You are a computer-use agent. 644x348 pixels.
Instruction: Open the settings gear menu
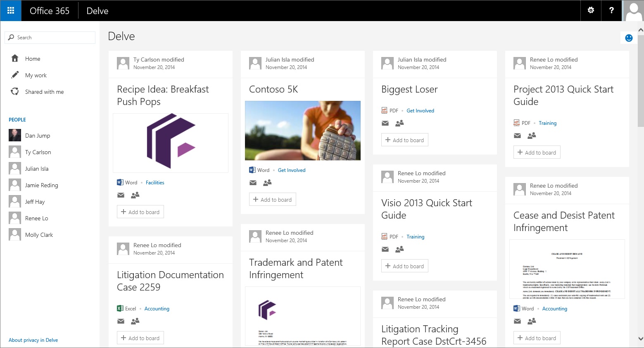click(591, 10)
